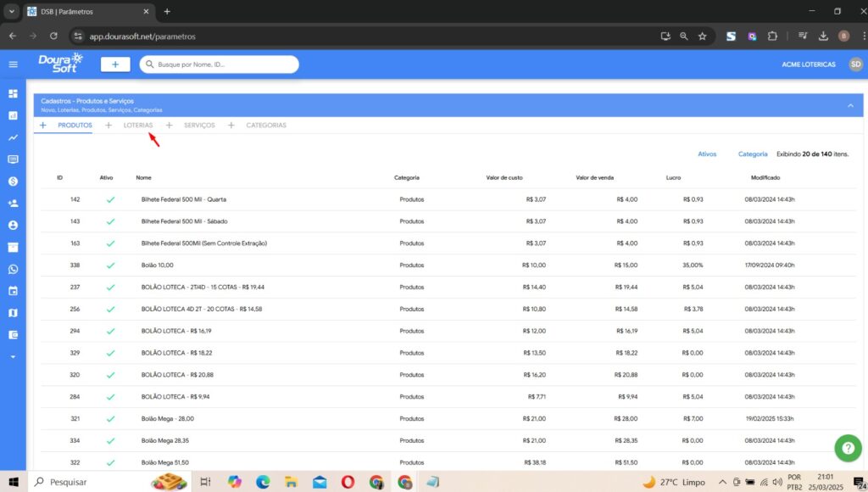Click the trending line chart sidebar icon
This screenshot has width=868, height=492.
[13, 137]
